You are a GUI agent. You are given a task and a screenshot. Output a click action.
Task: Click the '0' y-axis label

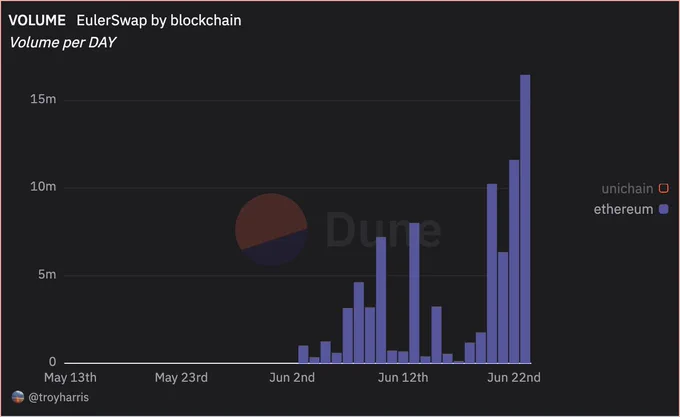click(52, 362)
